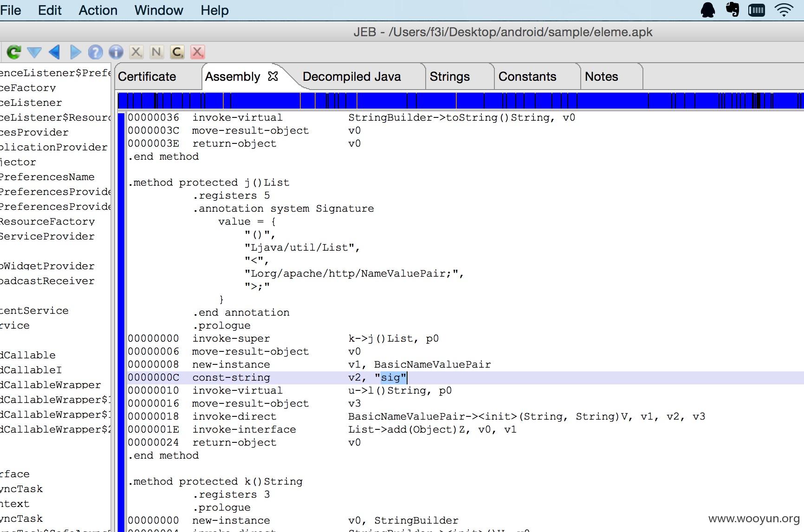
Task: Select WidgetProvider in the class tree
Action: [47, 266]
